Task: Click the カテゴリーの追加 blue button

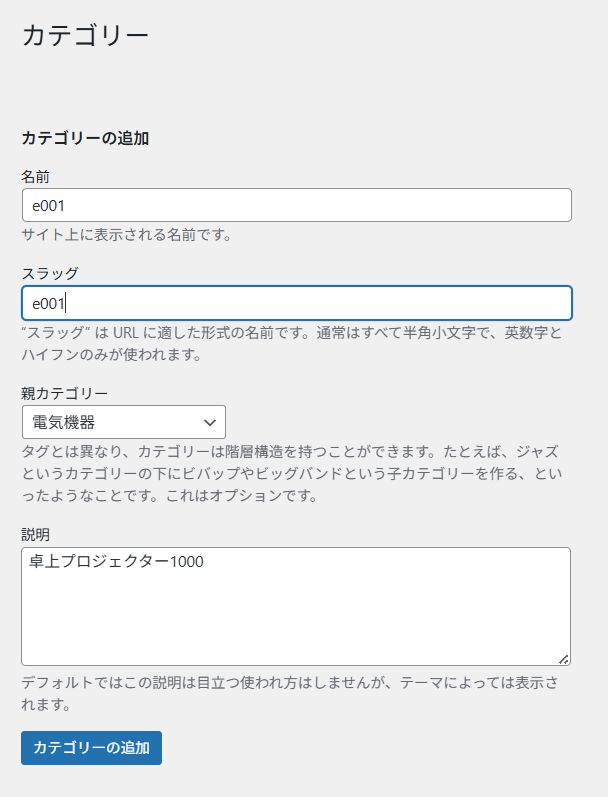Action: [x=92, y=748]
